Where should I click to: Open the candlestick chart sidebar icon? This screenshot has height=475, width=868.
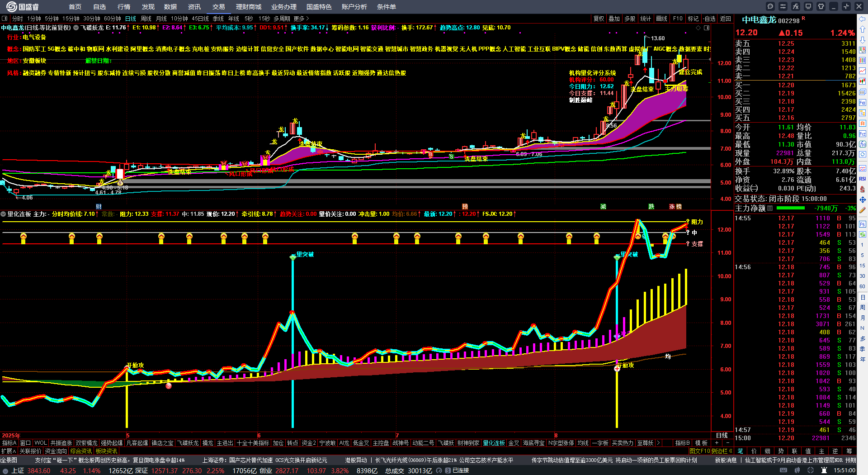863,81
